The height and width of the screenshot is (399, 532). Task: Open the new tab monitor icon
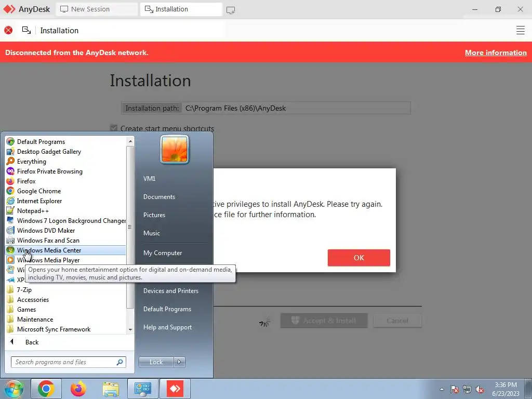click(231, 10)
